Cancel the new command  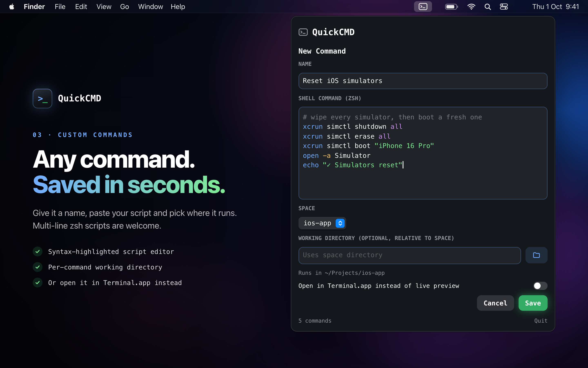tap(495, 303)
